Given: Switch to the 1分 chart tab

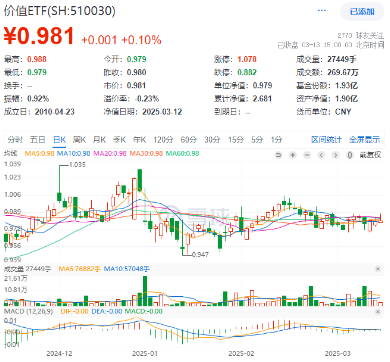Looking at the screenshot, I should 276,140.
